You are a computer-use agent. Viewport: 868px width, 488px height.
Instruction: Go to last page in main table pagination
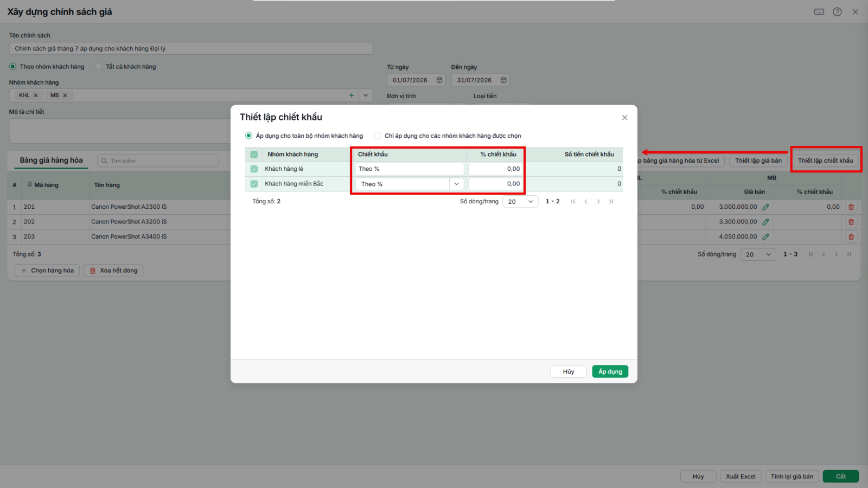point(848,254)
